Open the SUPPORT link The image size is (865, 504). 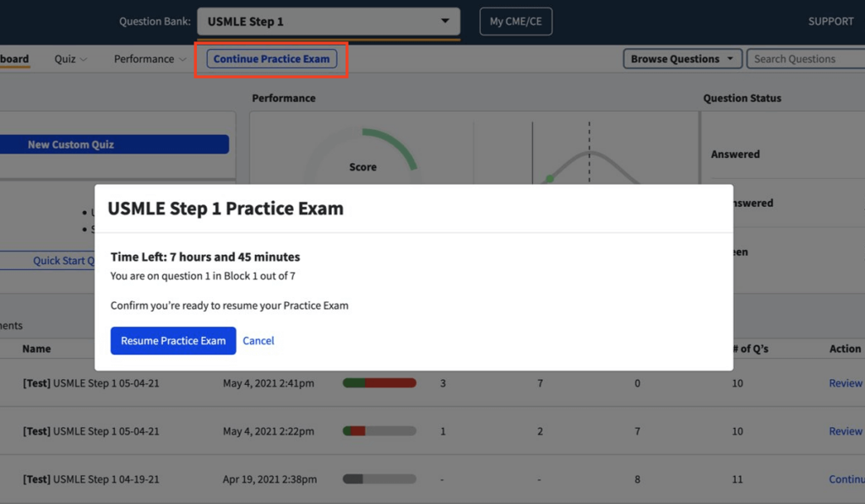coord(830,22)
